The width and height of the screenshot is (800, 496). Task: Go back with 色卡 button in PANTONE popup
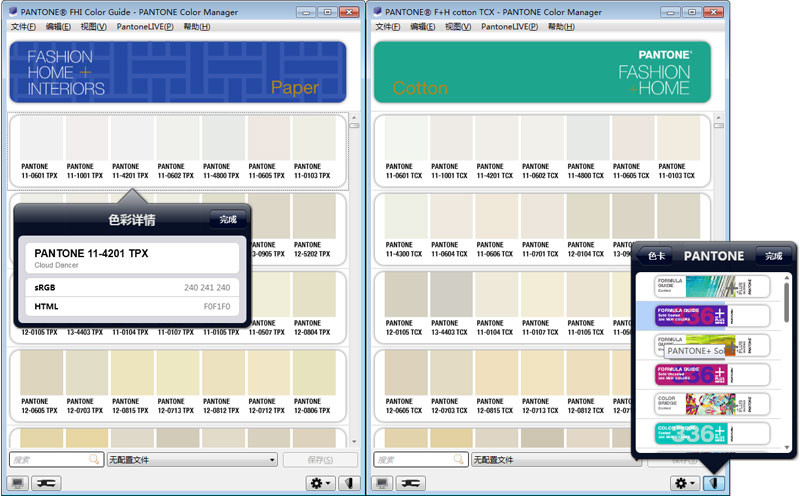[655, 256]
